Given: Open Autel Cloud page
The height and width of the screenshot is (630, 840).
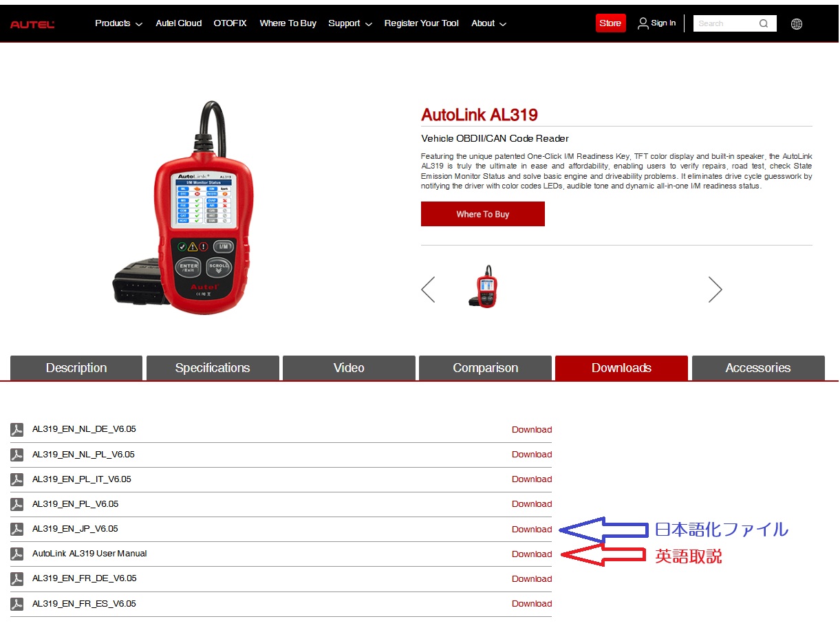Looking at the screenshot, I should 179,23.
